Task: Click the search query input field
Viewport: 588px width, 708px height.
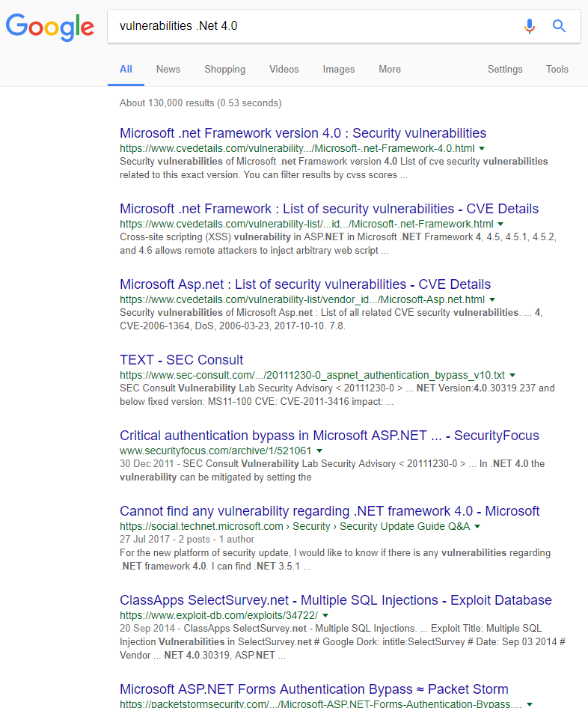Action: coord(299,25)
